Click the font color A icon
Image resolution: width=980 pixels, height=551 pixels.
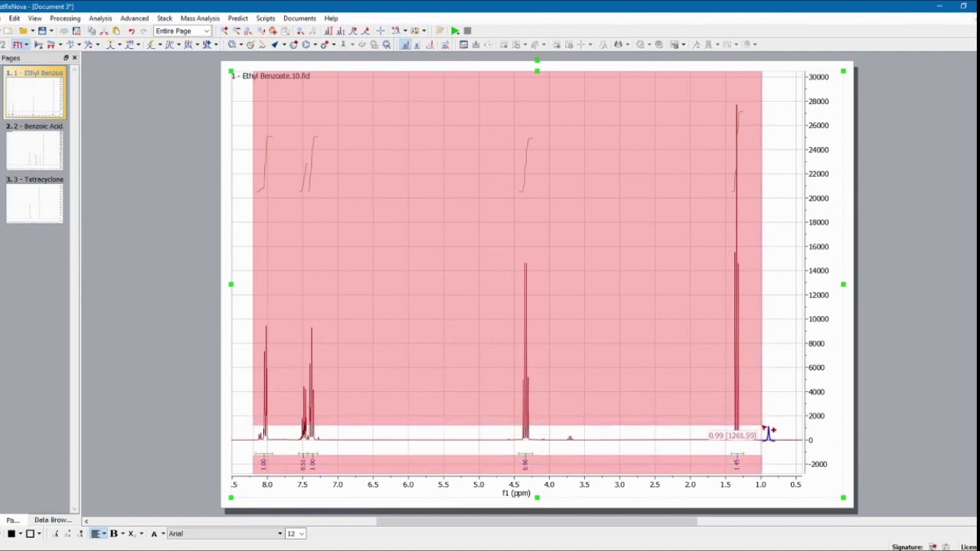(x=154, y=533)
